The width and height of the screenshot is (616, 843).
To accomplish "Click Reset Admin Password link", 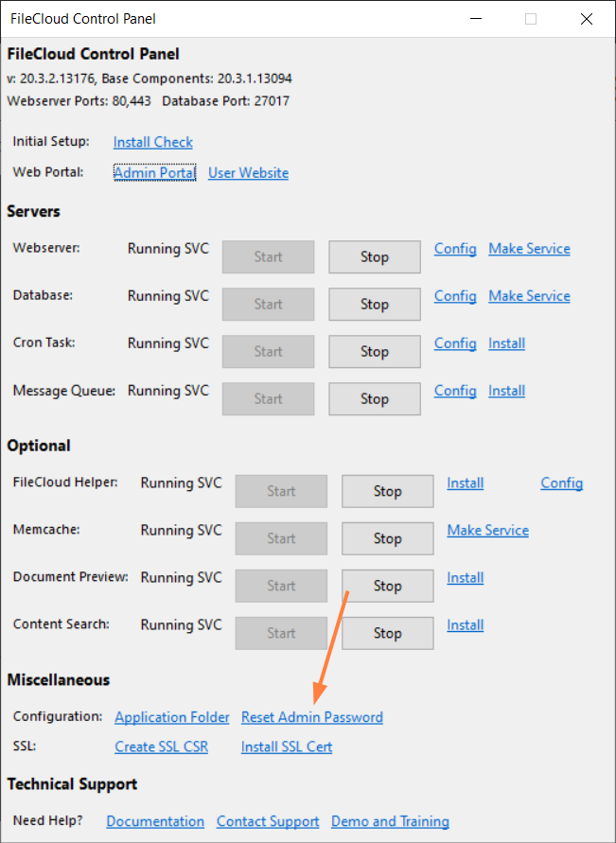I will [x=311, y=717].
